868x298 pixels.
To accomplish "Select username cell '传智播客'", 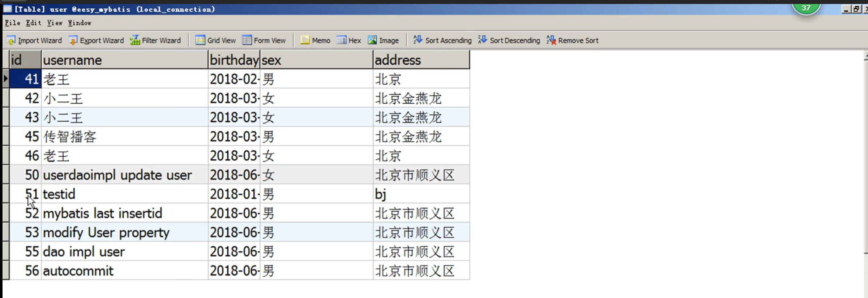I will [x=125, y=137].
